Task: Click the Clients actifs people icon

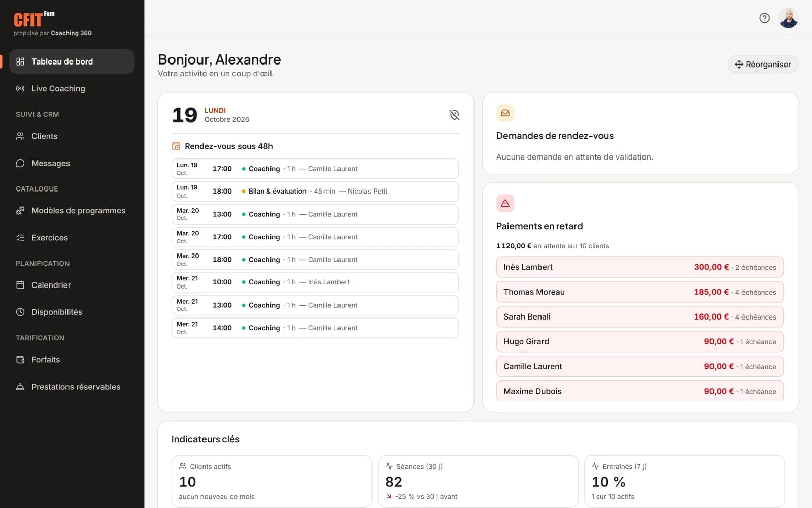Action: point(183,466)
